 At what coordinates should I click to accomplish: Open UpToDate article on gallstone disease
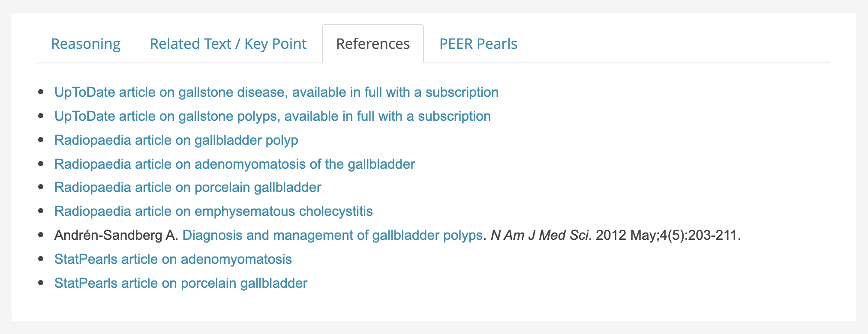click(276, 92)
